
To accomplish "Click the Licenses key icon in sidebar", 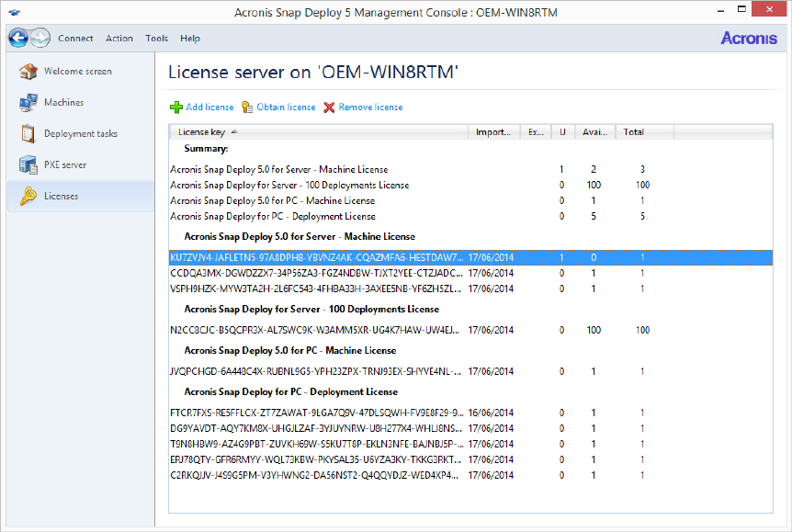I will pos(28,197).
